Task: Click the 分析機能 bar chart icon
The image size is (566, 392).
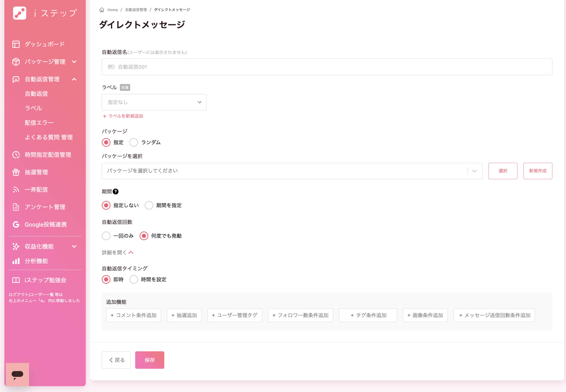Action: pyautogui.click(x=16, y=261)
